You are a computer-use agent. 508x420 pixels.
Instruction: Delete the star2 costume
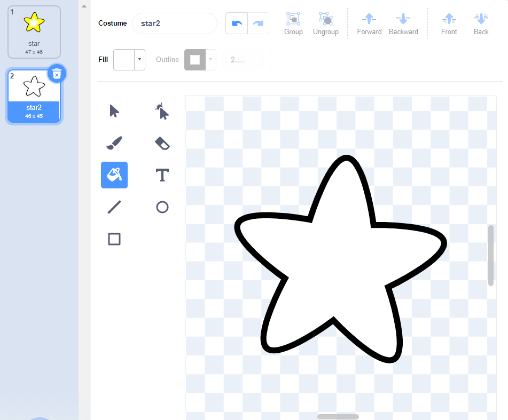coord(57,74)
